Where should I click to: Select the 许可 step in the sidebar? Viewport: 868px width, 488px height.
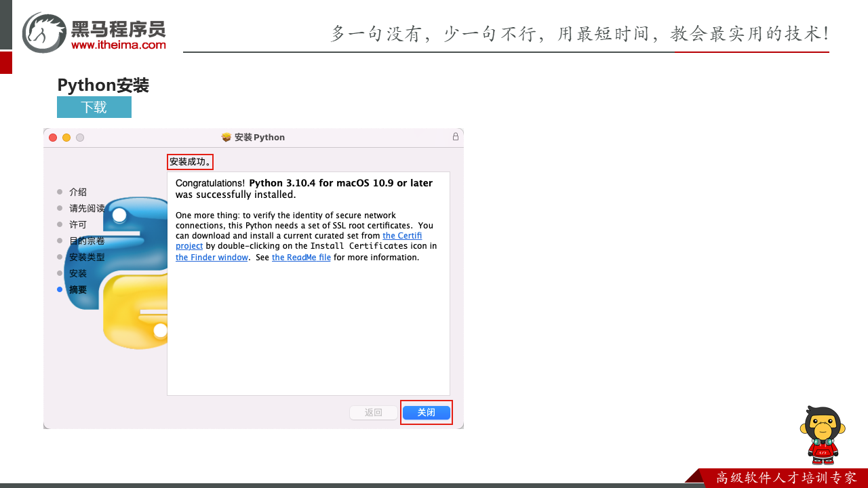[x=78, y=224]
